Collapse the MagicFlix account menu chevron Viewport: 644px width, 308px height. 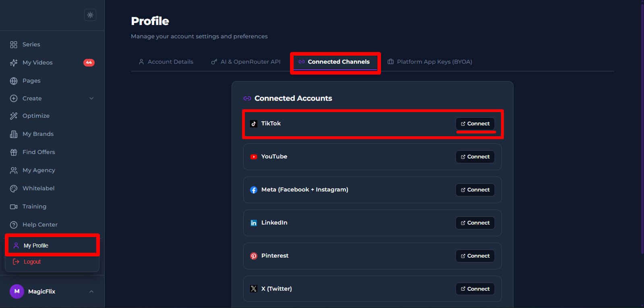(x=91, y=291)
